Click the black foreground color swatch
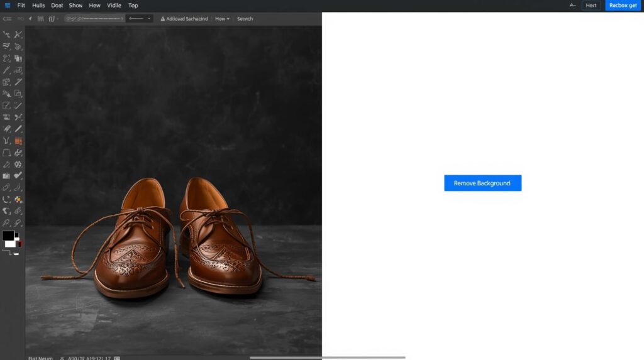 (x=8, y=236)
